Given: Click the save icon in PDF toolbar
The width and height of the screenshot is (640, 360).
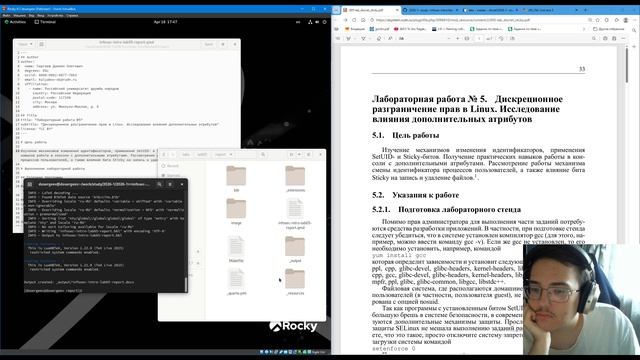Looking at the screenshot, I should tap(614, 38).
